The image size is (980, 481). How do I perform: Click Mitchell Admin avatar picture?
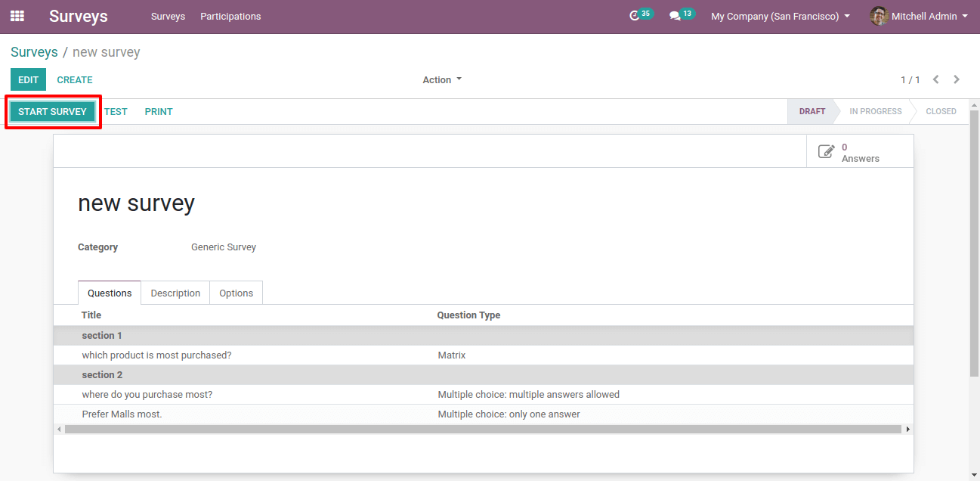(879, 16)
